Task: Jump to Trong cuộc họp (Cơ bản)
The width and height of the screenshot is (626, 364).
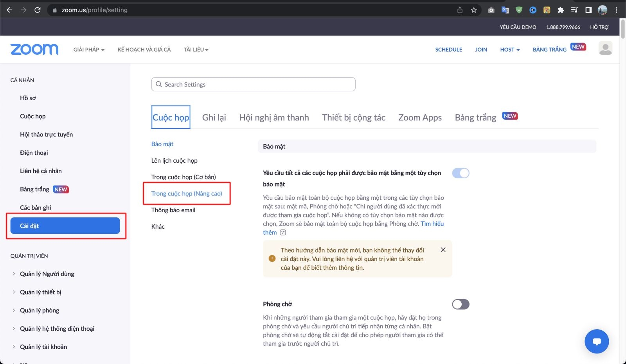Action: pos(183,177)
